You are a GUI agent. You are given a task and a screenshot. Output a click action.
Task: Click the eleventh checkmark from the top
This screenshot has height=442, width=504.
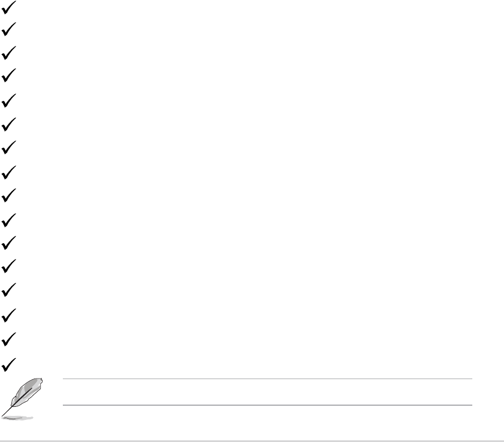coord(9,243)
